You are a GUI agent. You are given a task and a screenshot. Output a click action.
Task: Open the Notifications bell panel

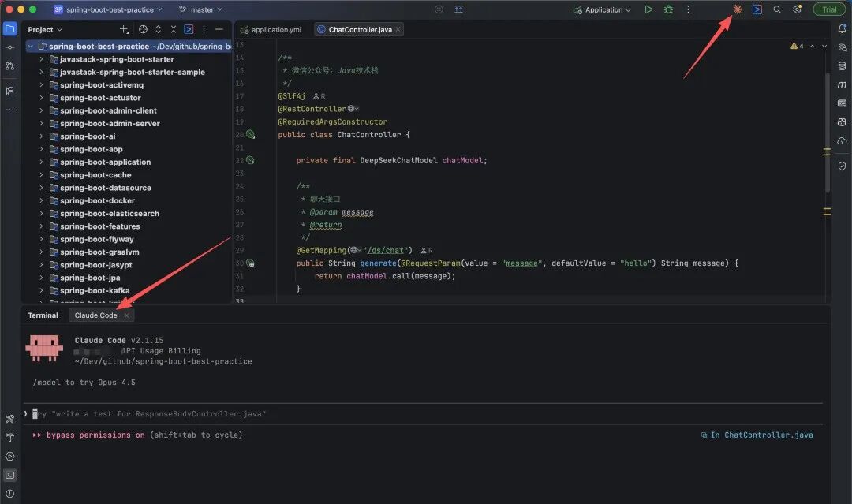pos(842,28)
